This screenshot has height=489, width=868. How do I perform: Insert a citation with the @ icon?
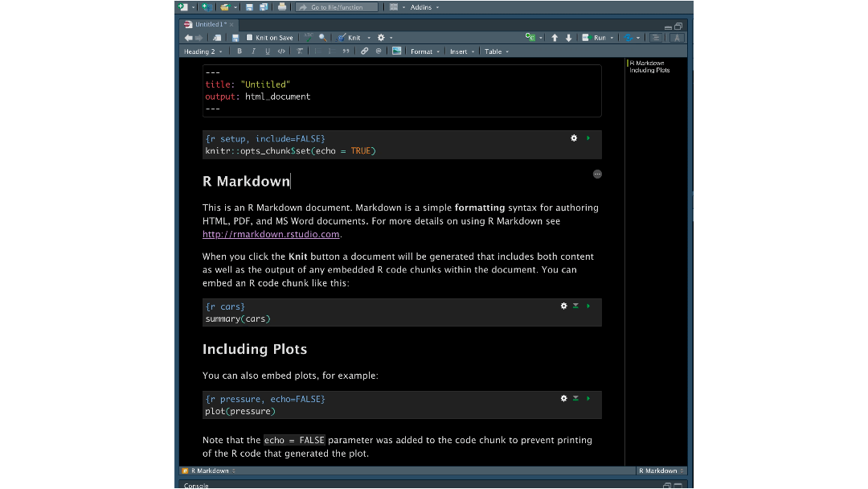click(378, 51)
